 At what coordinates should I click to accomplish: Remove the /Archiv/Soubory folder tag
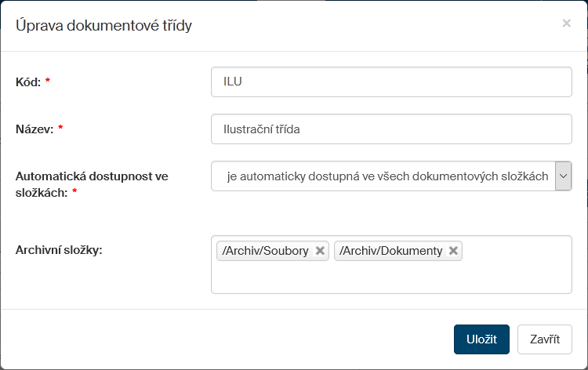pos(320,251)
